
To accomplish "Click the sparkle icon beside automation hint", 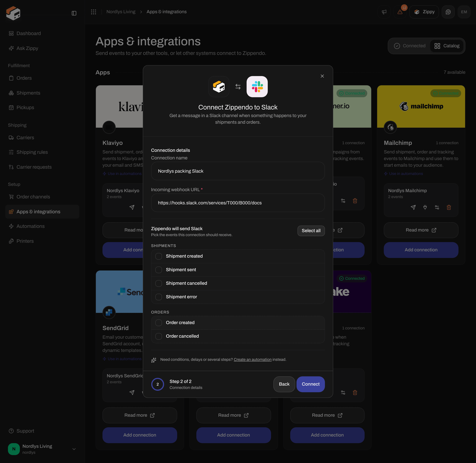I will click(154, 360).
